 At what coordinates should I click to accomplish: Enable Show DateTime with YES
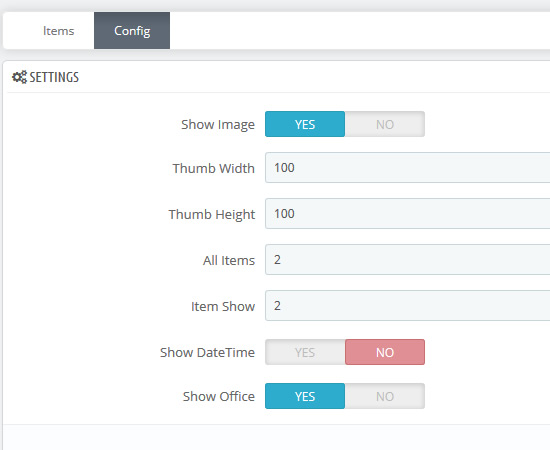coord(305,352)
